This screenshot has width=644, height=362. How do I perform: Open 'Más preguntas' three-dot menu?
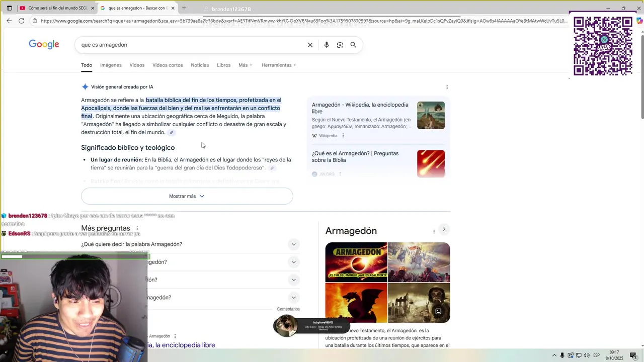(137, 228)
